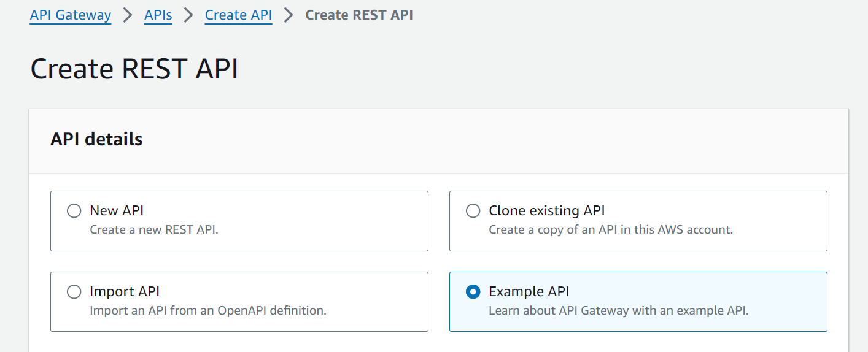Image resolution: width=868 pixels, height=352 pixels.
Task: Click the 'Create a new REST API.' description
Action: point(154,230)
